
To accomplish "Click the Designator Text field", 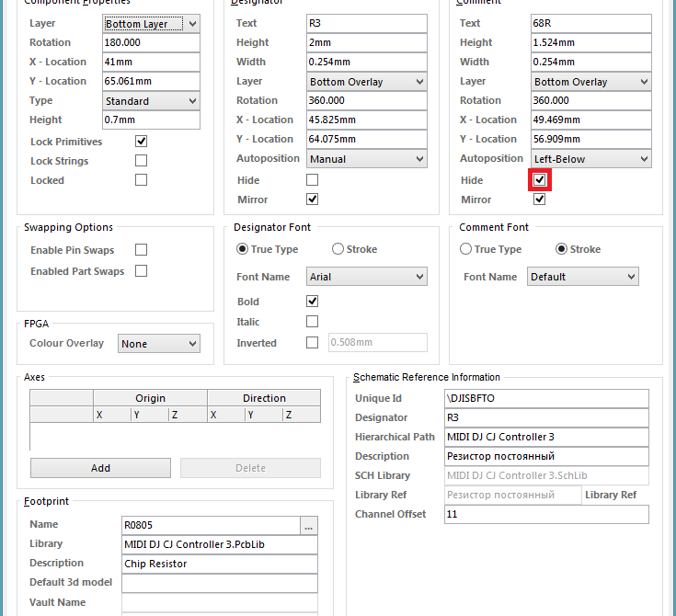I will [367, 24].
